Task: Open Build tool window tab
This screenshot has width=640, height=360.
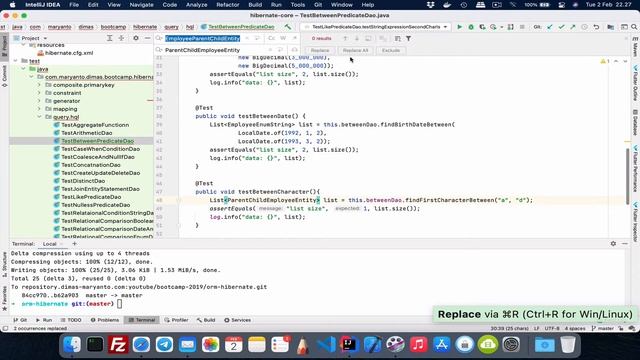Action: [x=206, y=320]
